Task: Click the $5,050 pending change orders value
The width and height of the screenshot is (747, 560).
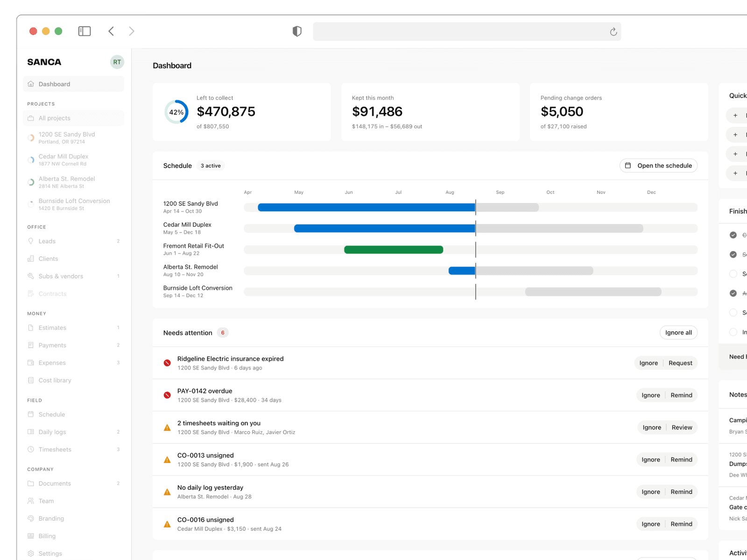Action: pos(562,112)
